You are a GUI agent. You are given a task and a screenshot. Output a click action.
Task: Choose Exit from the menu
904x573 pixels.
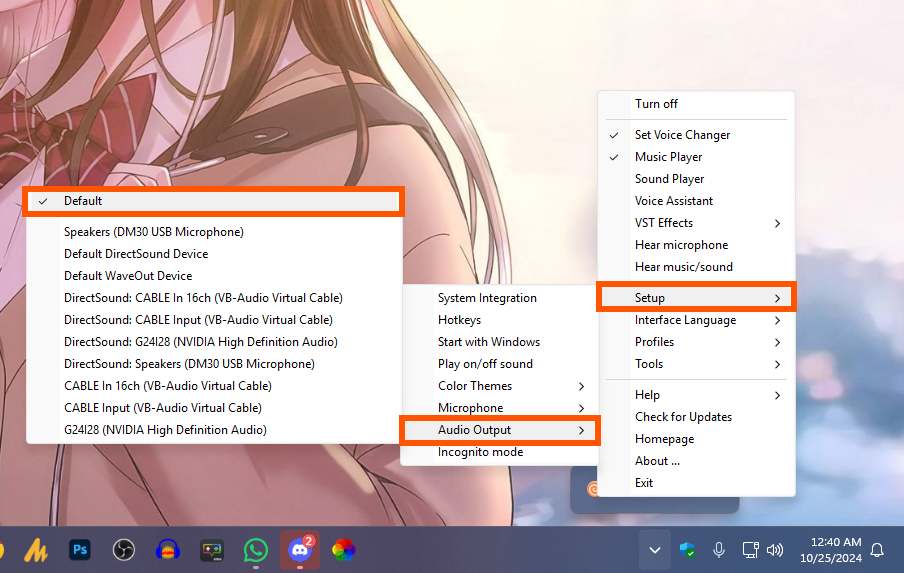[696, 482]
